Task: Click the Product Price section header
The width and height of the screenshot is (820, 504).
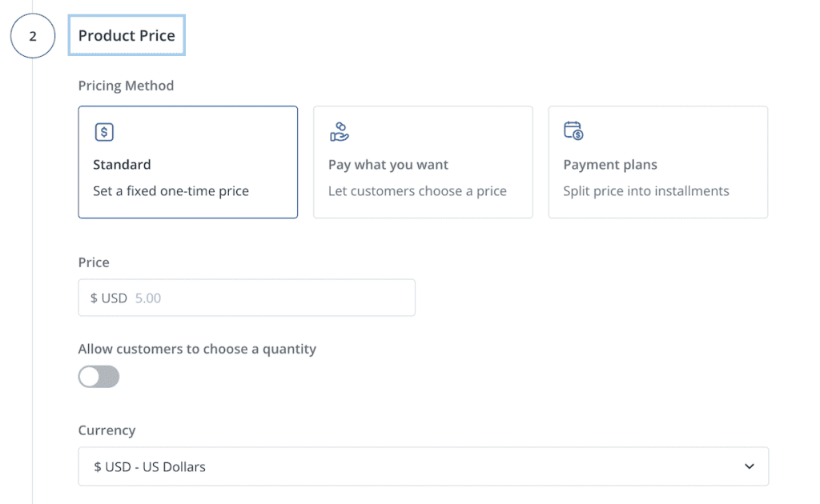Action: 127,35
